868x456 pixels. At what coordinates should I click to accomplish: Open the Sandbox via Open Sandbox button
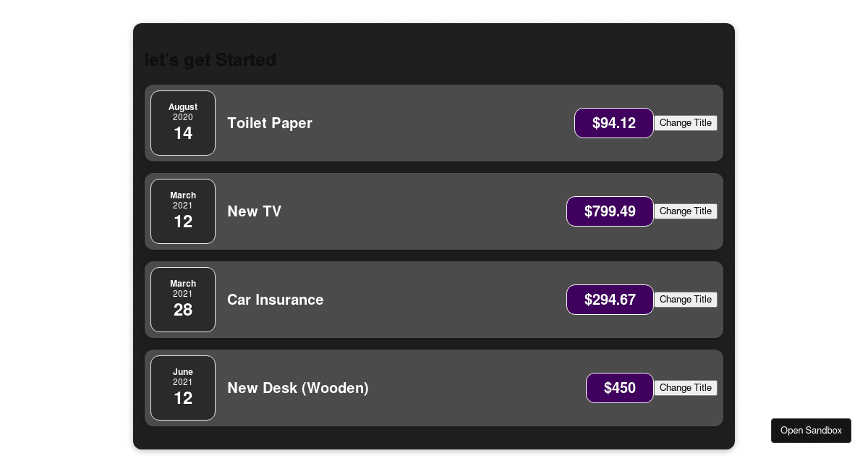tap(811, 431)
